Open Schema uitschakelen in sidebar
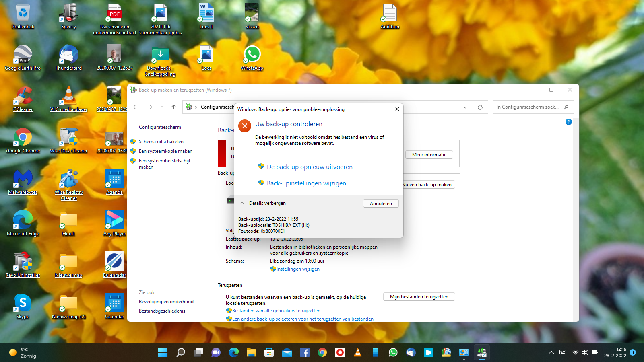The width and height of the screenshot is (644, 362). [x=161, y=142]
